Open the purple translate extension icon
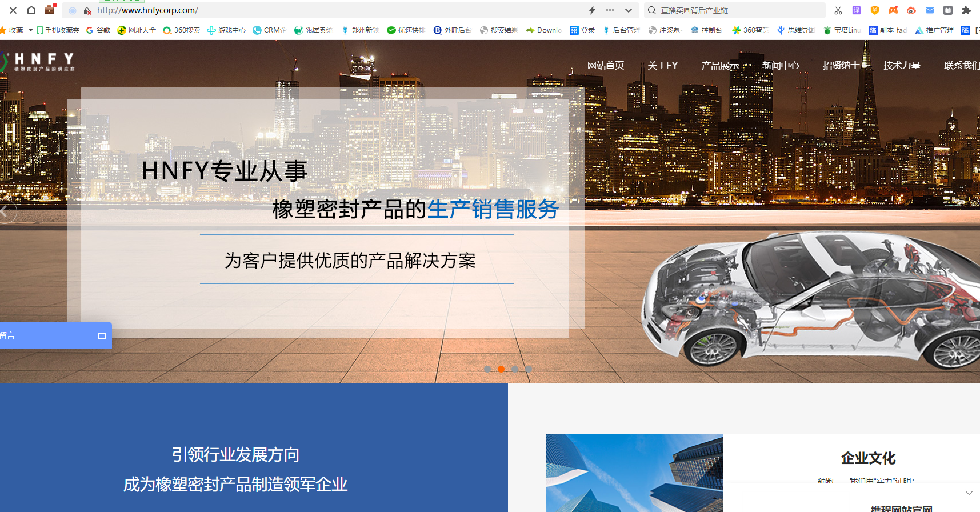Image resolution: width=980 pixels, height=512 pixels. tap(857, 10)
